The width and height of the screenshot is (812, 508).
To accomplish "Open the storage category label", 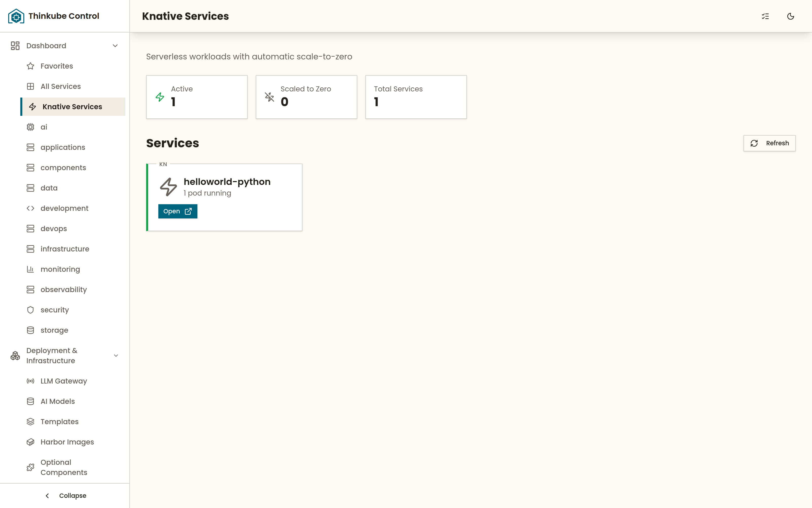I will pyautogui.click(x=54, y=330).
